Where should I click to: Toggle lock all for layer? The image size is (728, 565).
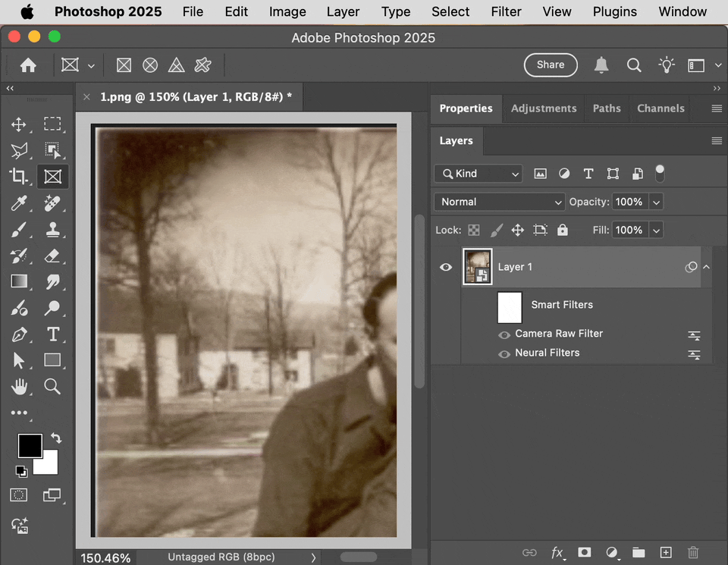562,230
